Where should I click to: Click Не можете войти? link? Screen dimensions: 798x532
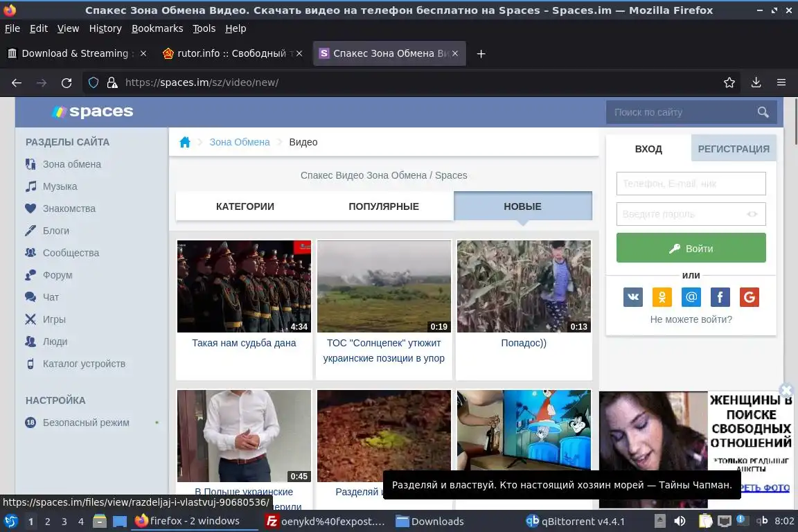tap(691, 319)
